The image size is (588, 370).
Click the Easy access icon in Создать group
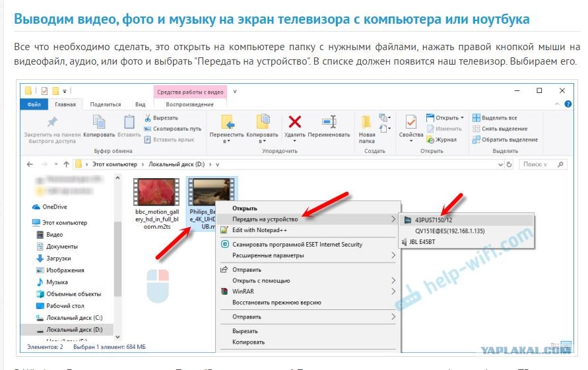click(x=384, y=129)
